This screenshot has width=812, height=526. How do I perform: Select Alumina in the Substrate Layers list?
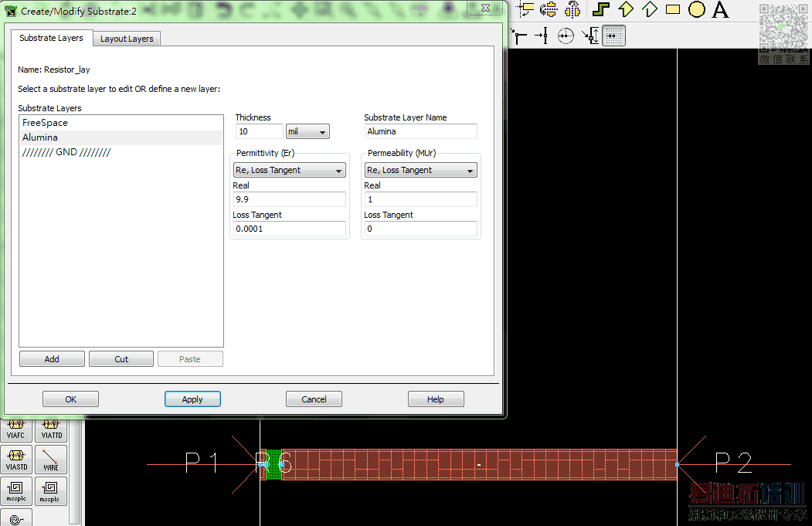click(121, 137)
